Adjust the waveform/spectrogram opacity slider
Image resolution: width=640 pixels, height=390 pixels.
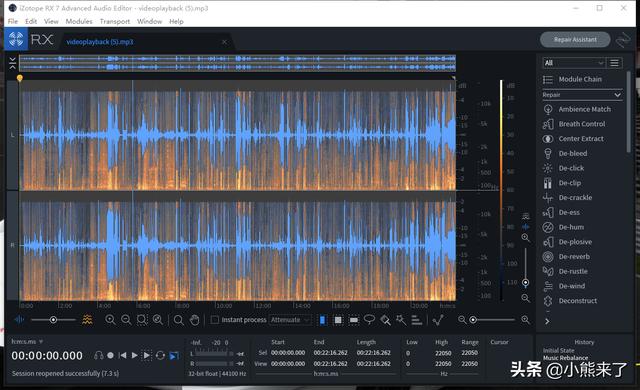point(53,320)
